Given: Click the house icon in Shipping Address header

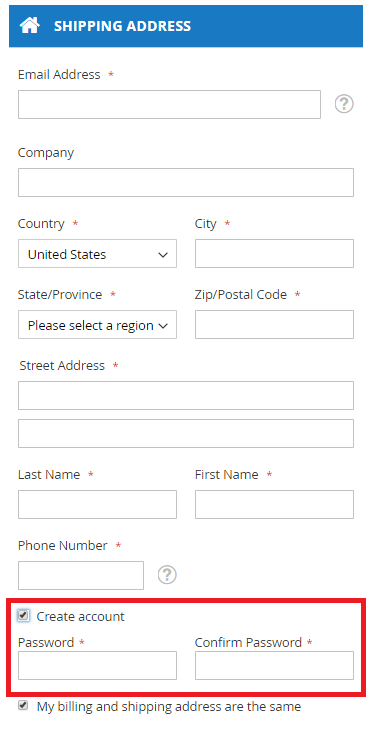Looking at the screenshot, I should tap(29, 26).
